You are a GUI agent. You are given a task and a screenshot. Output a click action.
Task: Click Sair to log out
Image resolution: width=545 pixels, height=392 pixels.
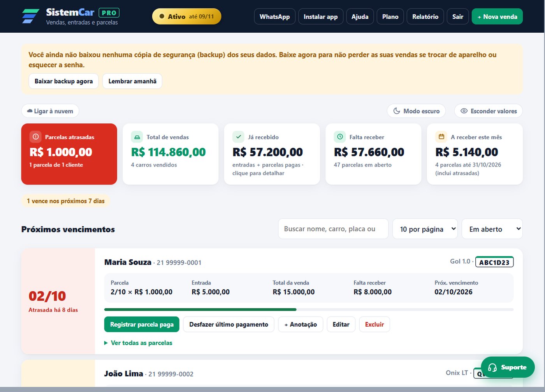pos(458,16)
